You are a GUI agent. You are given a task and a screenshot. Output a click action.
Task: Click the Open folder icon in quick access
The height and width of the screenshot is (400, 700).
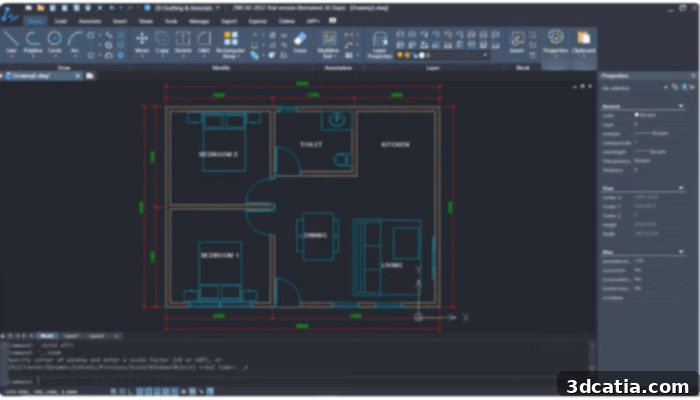click(x=41, y=8)
